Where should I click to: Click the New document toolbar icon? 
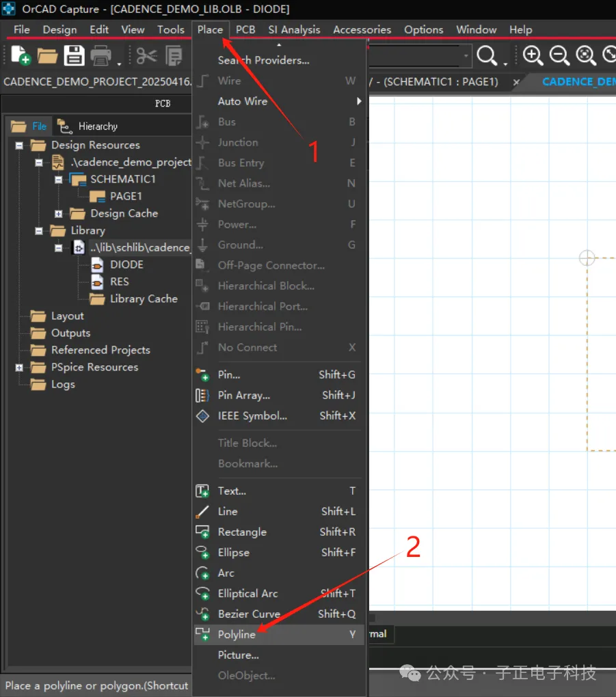tap(21, 55)
